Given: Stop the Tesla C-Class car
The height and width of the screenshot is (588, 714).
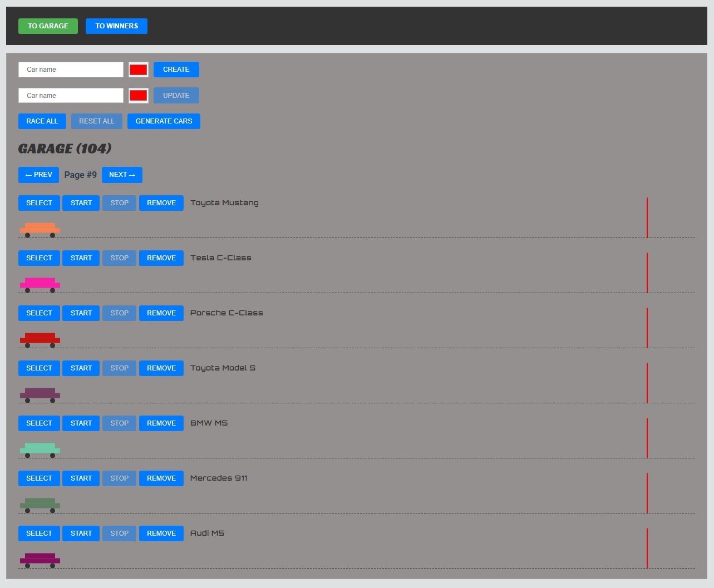Looking at the screenshot, I should click(119, 258).
